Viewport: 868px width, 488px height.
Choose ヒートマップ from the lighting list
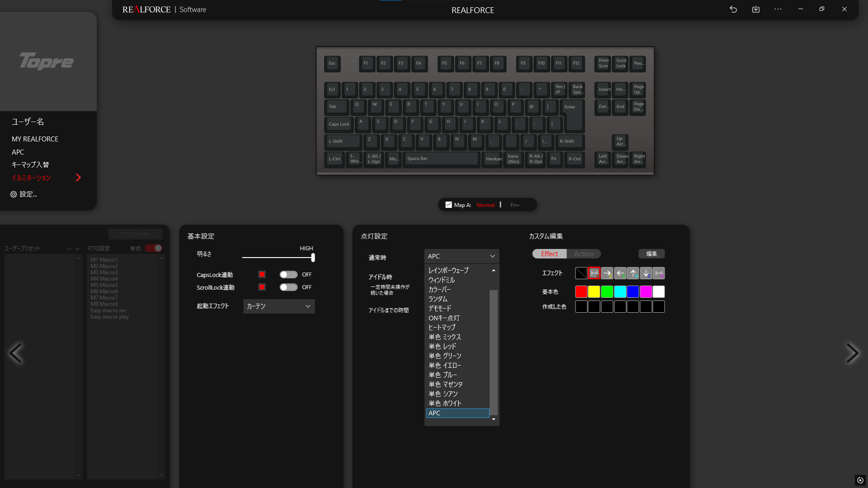tap(442, 327)
